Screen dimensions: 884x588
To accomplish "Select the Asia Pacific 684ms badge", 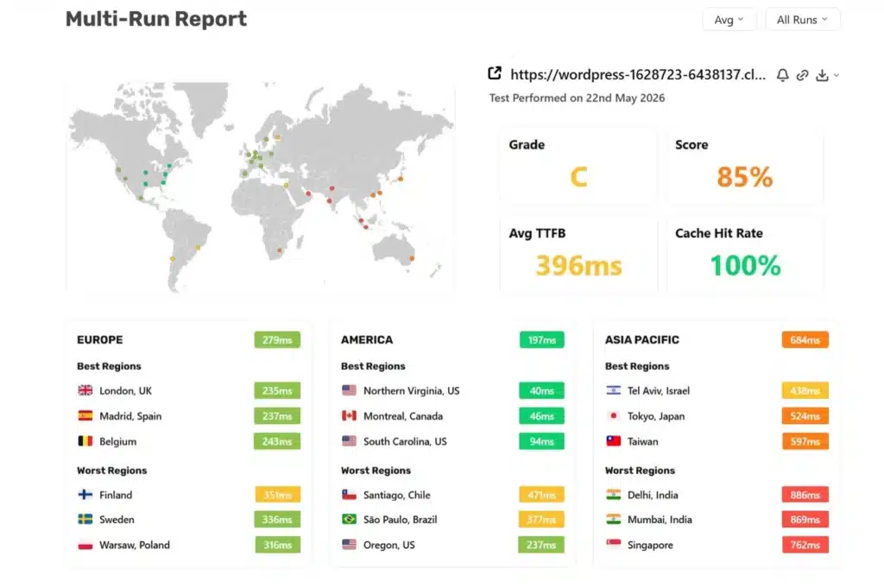I will coord(805,340).
